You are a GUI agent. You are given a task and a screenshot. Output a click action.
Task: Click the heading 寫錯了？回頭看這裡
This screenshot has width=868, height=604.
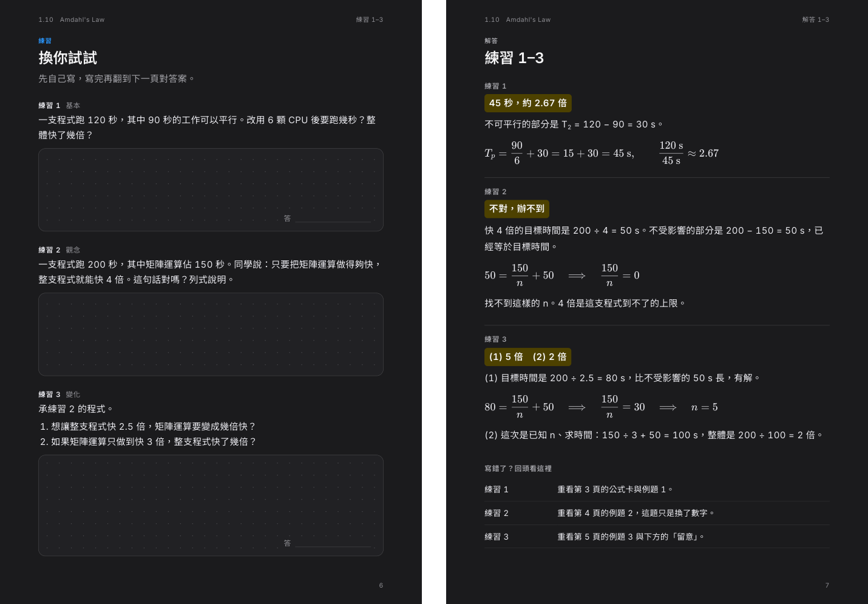518,469
